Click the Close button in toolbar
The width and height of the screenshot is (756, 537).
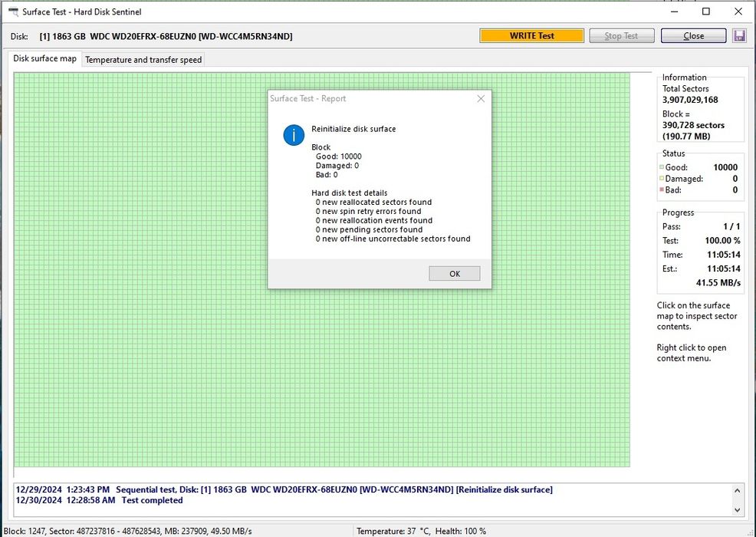tap(693, 36)
